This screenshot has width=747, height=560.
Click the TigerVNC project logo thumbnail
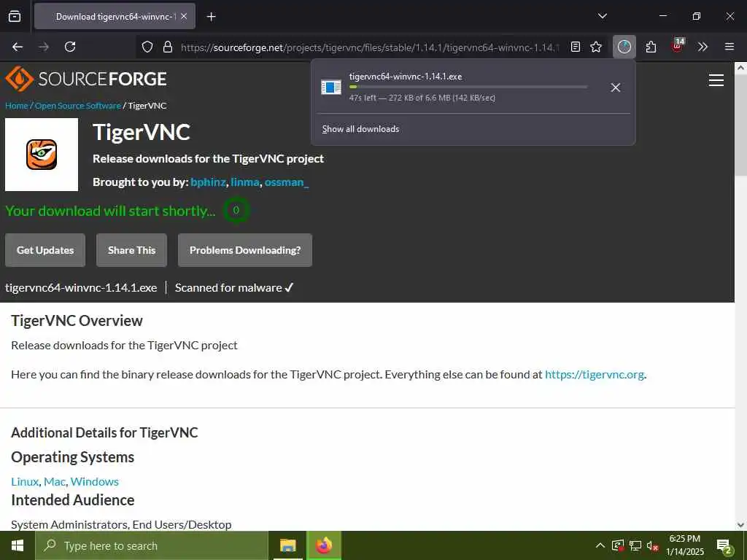pyautogui.click(x=42, y=155)
